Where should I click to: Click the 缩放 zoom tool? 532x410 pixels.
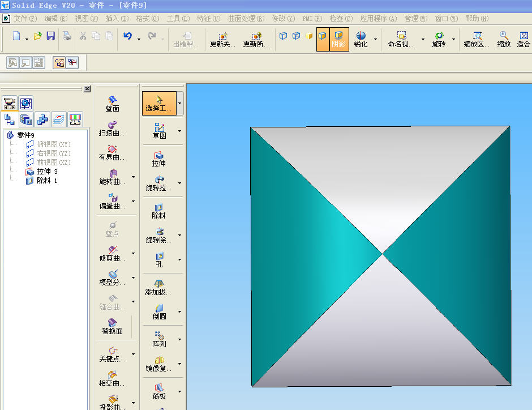click(504, 40)
